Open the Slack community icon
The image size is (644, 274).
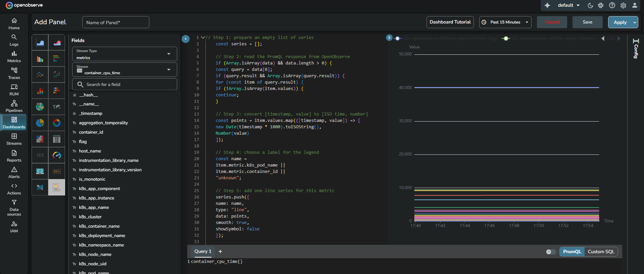pos(601,5)
